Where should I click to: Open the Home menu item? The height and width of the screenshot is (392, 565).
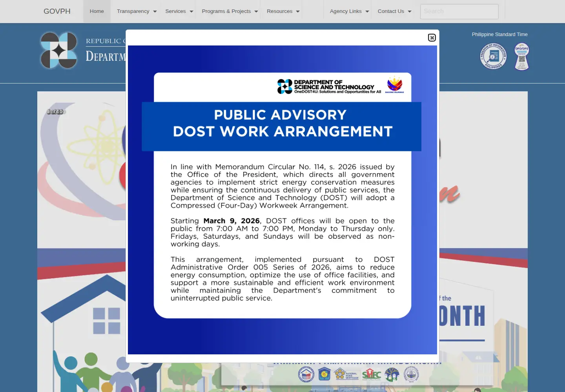click(x=97, y=11)
